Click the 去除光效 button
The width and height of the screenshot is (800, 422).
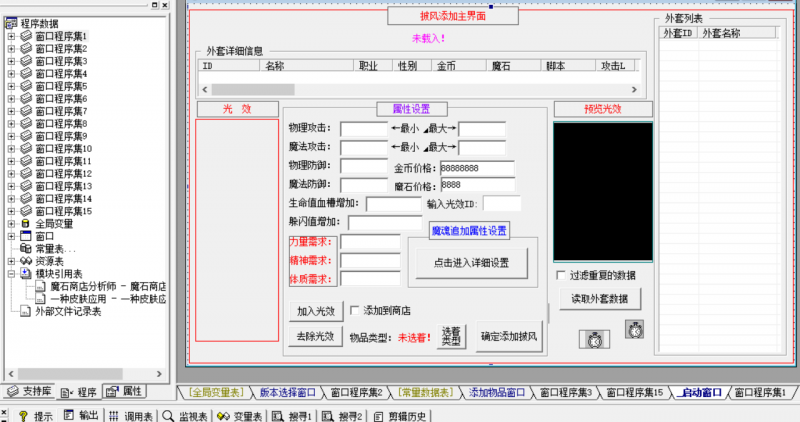(x=315, y=336)
